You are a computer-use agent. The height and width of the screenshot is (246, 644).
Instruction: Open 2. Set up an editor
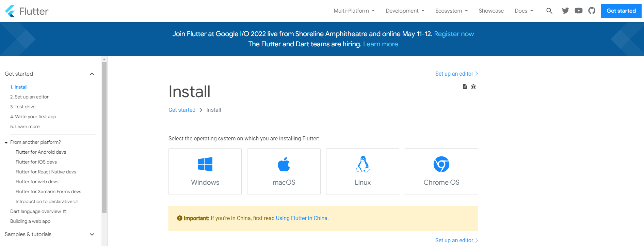(x=29, y=97)
